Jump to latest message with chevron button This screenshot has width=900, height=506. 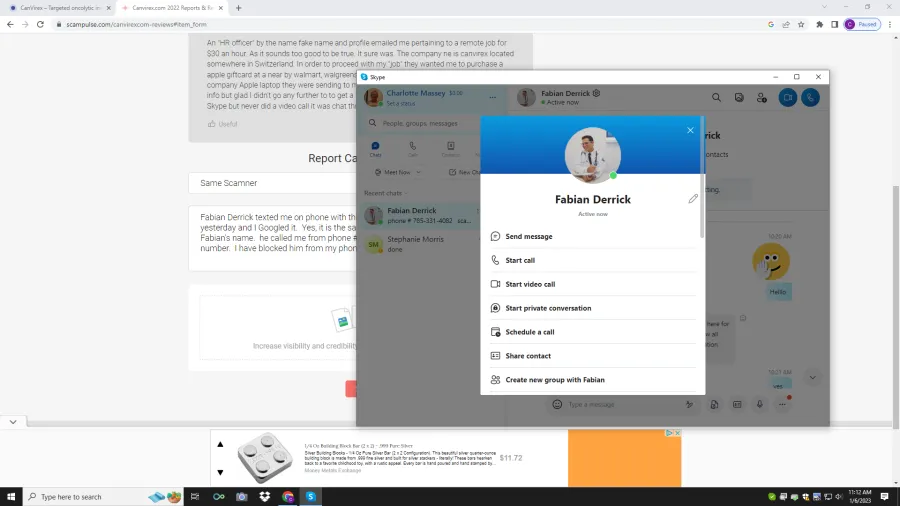812,377
